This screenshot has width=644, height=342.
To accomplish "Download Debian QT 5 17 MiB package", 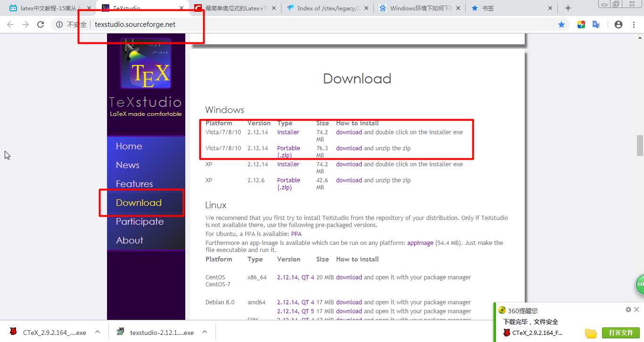I will 349,311.
